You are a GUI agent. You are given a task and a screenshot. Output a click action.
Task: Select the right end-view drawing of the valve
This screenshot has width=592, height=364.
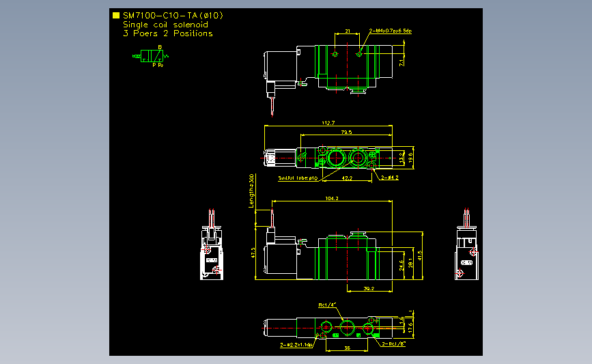pos(466,244)
